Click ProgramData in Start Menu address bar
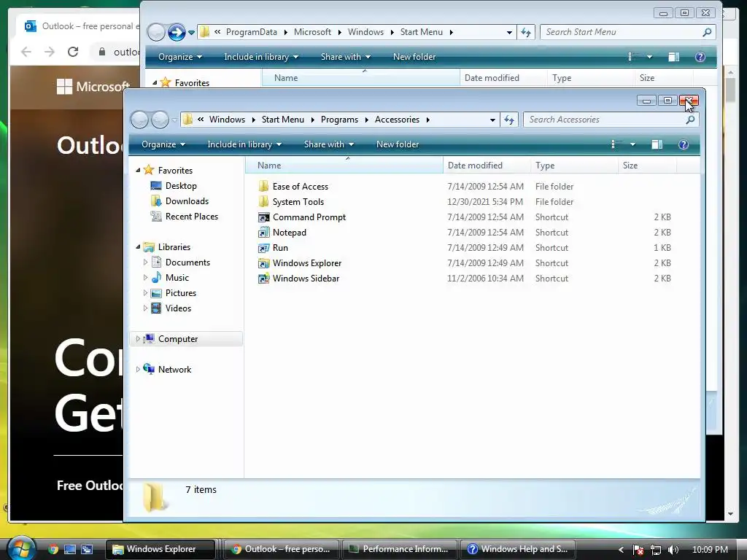The height and width of the screenshot is (560, 747). [251, 32]
